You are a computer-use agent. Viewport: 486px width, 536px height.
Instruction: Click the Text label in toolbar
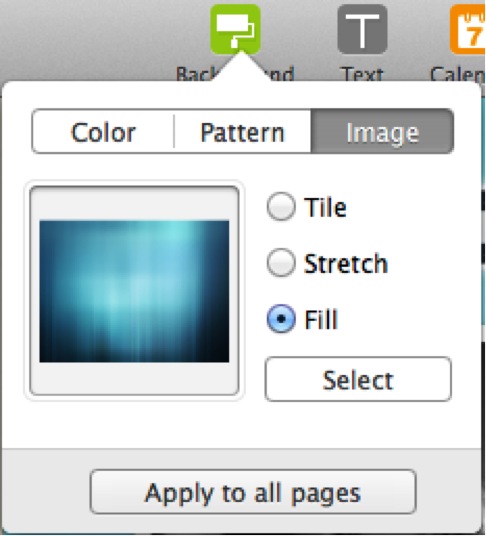[362, 74]
